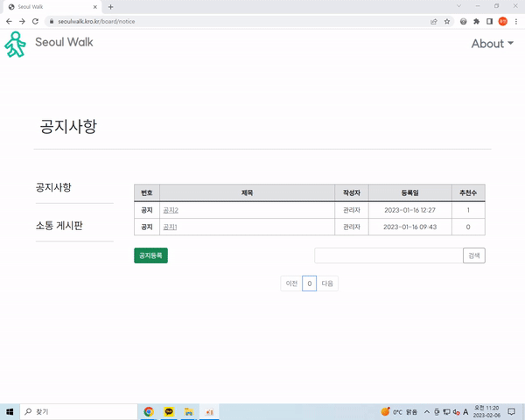Click the taskbar 찾기 search box
This screenshot has height=420, width=525.
(79, 411)
